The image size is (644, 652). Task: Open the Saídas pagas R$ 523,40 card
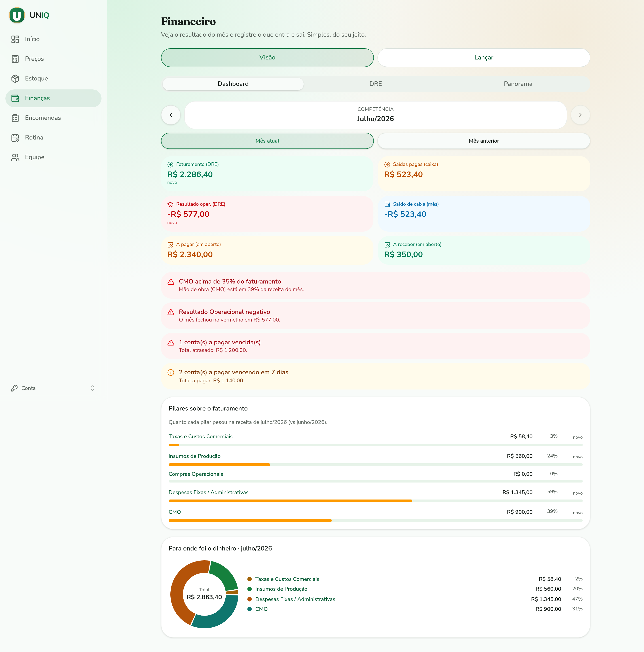click(484, 174)
